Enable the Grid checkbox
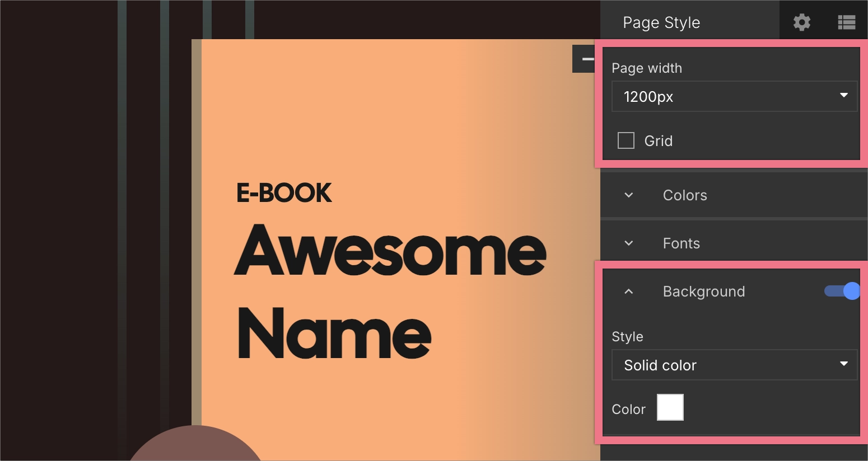 626,140
